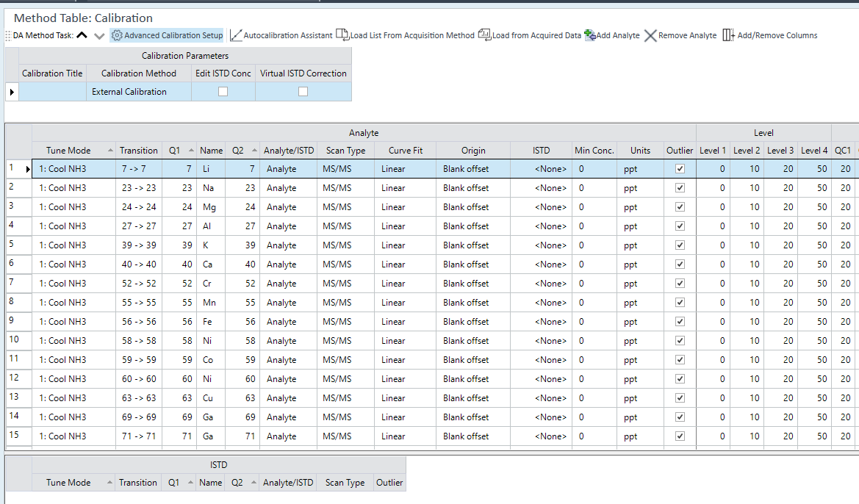Open External Calibration method cell

(x=139, y=92)
